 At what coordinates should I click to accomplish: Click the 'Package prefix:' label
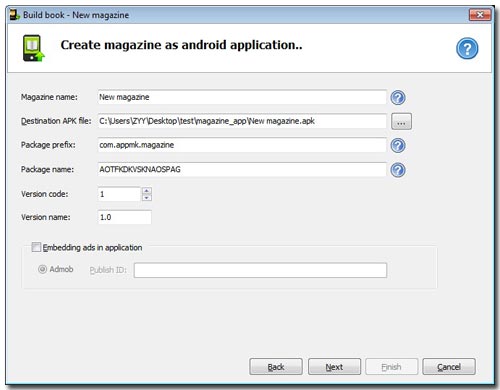pos(48,145)
